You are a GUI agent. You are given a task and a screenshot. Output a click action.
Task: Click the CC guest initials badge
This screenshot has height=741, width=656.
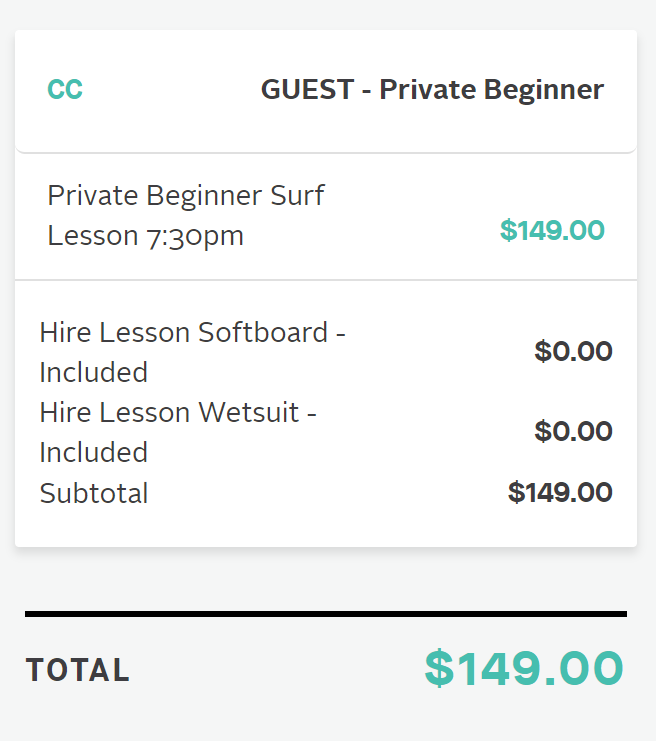click(x=65, y=89)
